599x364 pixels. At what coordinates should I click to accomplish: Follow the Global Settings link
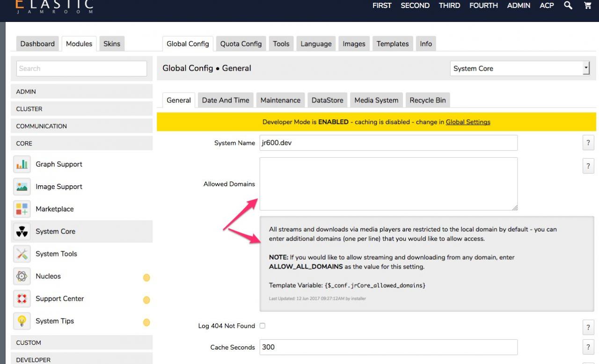click(468, 122)
